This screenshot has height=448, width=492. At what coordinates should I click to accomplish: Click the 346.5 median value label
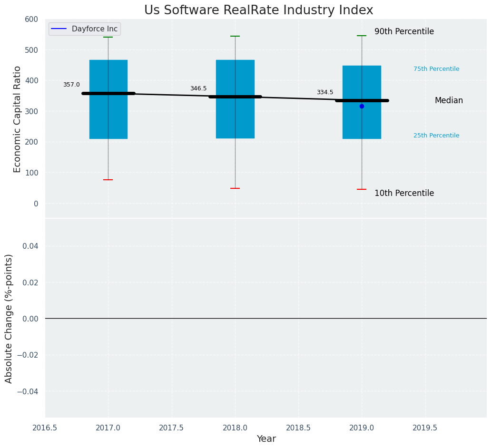(x=198, y=88)
